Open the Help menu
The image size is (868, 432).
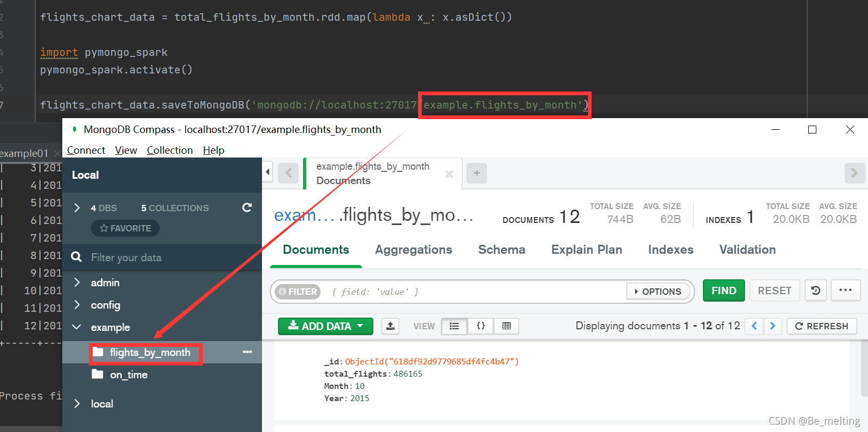[x=214, y=151]
